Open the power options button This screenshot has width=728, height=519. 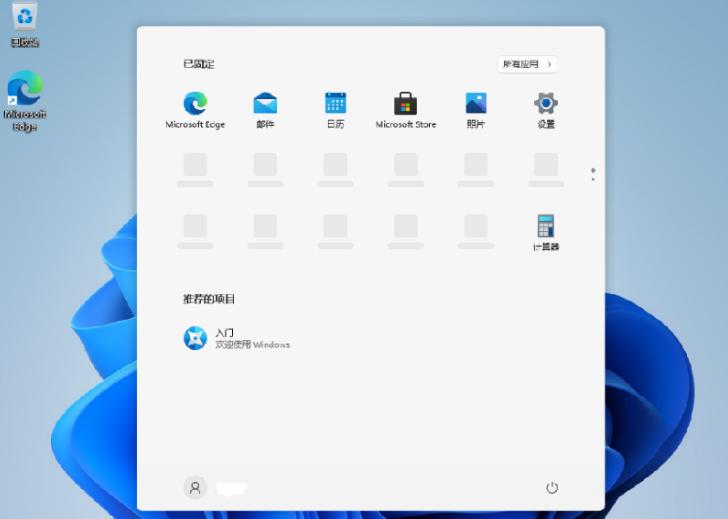point(552,488)
